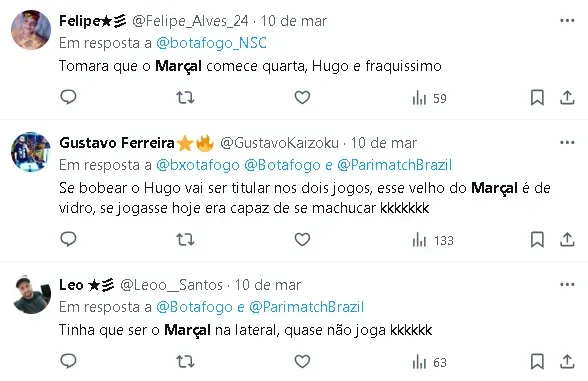Visit @ParimatchBrazil from Leo's reply
588x381 pixels.
pos(306,307)
